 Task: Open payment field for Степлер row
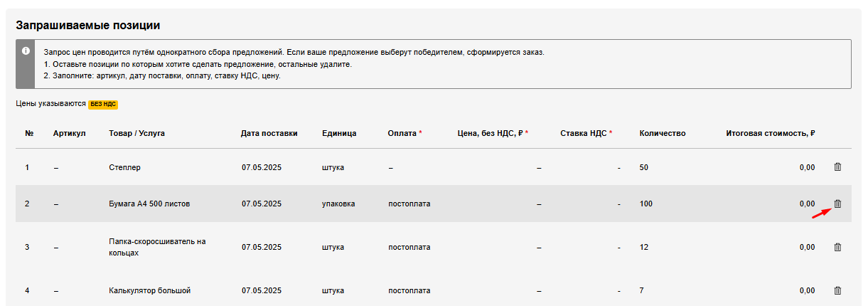[x=391, y=167]
